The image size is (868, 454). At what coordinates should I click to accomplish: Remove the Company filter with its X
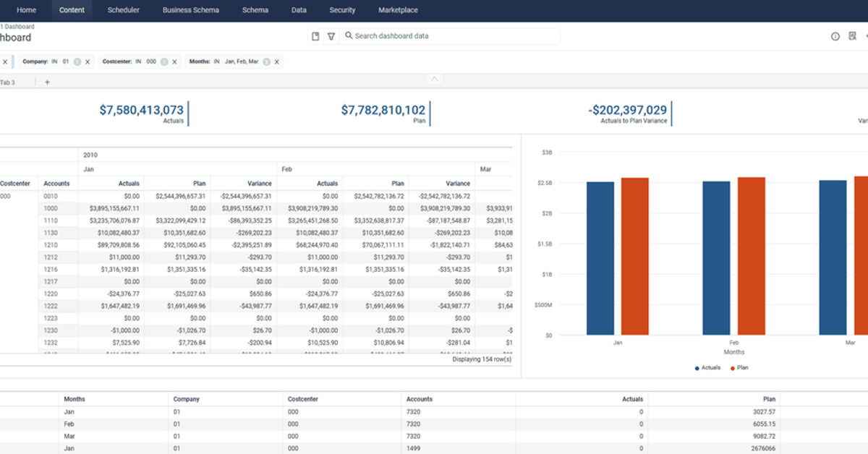tap(88, 62)
